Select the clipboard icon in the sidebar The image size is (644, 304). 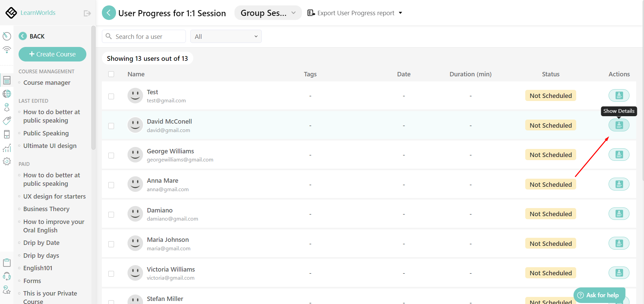(7, 262)
